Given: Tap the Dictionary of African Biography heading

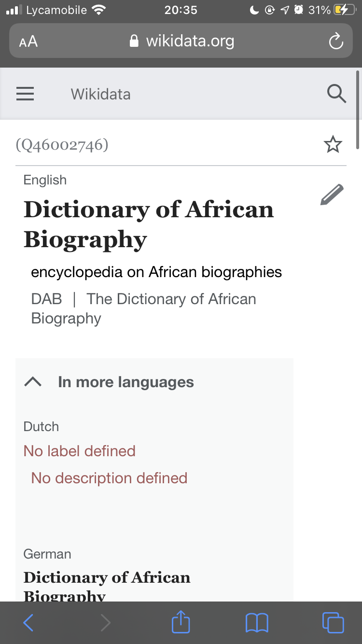Looking at the screenshot, I should 149,224.
